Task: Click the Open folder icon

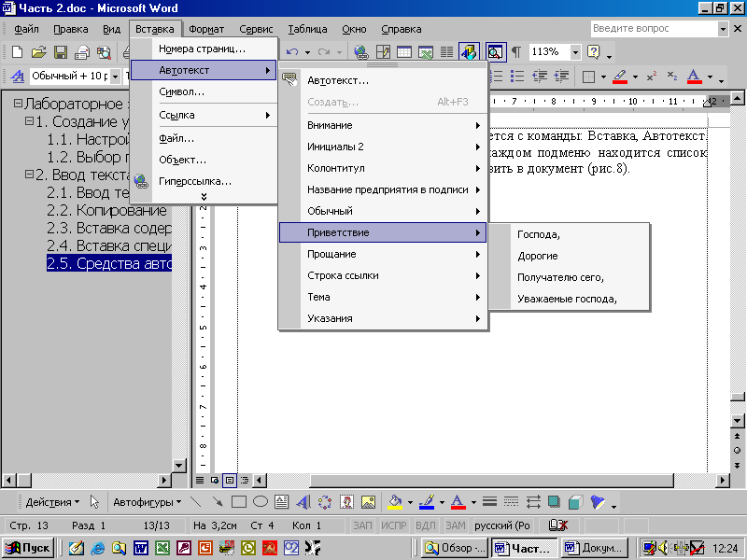Action: point(39,52)
